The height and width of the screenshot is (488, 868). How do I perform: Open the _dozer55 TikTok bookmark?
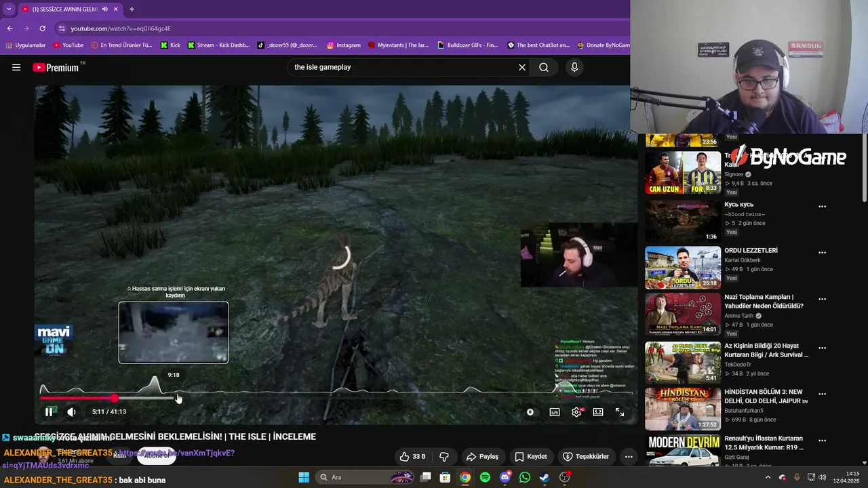click(287, 45)
